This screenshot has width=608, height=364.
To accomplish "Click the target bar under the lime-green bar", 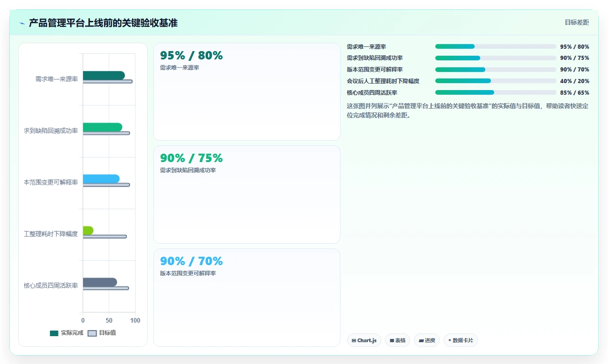I will [105, 236].
